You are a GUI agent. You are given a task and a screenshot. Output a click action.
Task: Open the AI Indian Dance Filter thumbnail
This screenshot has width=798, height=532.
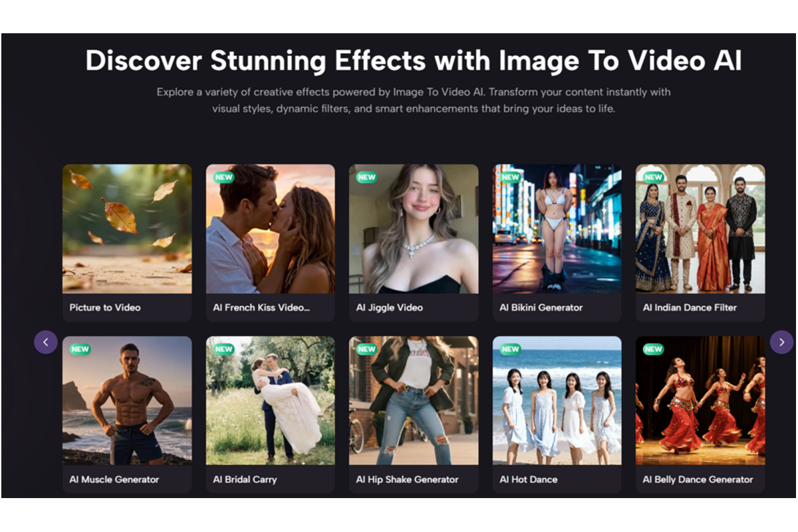coord(700,229)
